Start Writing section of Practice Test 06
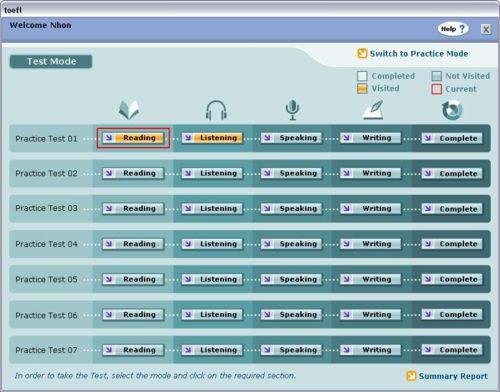This screenshot has height=392, width=500. 370,315
